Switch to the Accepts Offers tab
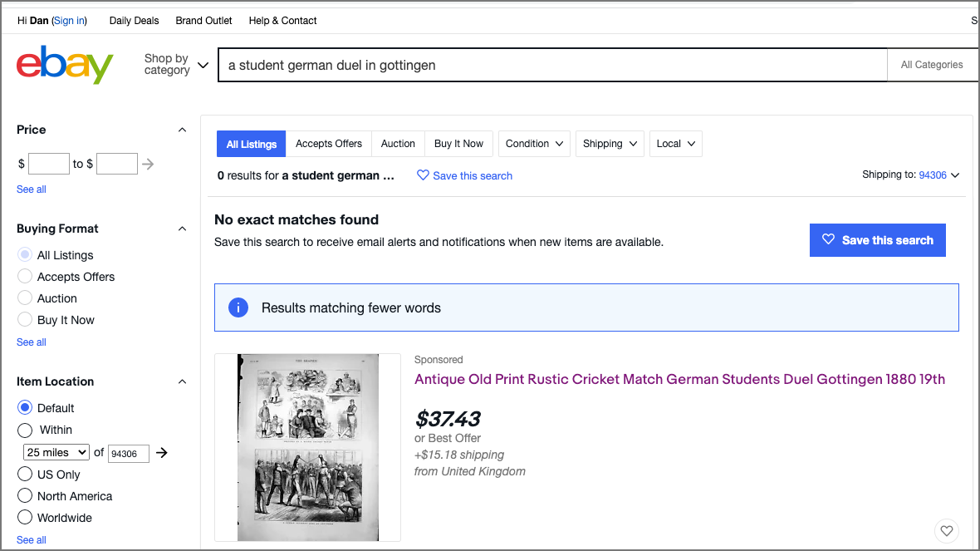 pyautogui.click(x=329, y=144)
